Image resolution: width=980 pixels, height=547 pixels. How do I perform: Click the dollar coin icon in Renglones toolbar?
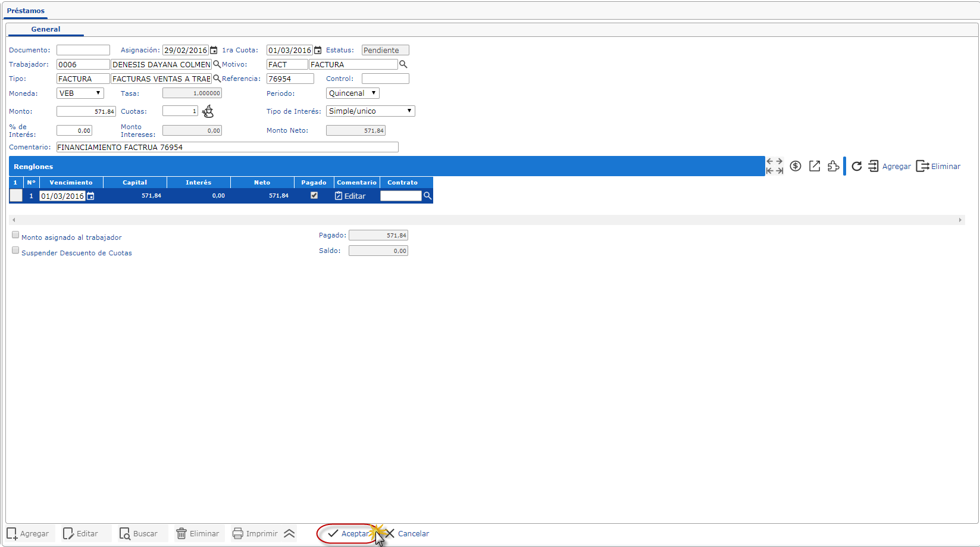click(x=796, y=166)
